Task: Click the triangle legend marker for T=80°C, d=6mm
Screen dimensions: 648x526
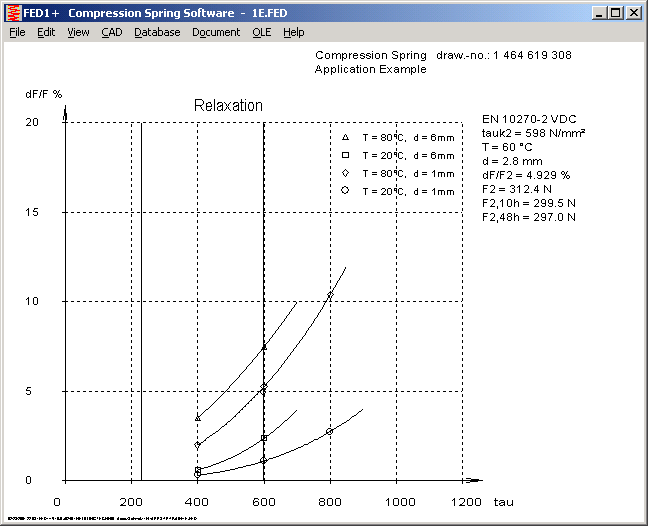Action: [x=345, y=137]
